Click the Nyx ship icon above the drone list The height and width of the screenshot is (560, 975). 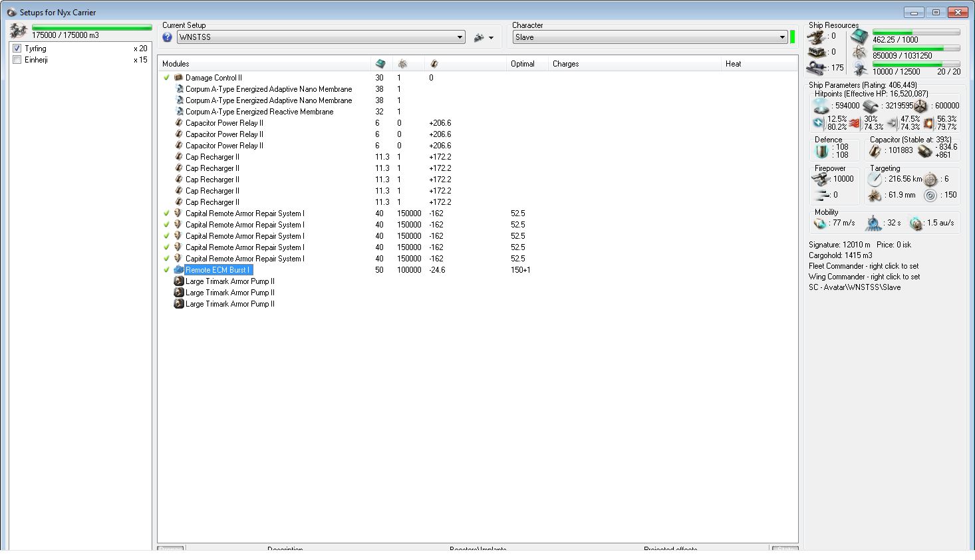tap(19, 31)
